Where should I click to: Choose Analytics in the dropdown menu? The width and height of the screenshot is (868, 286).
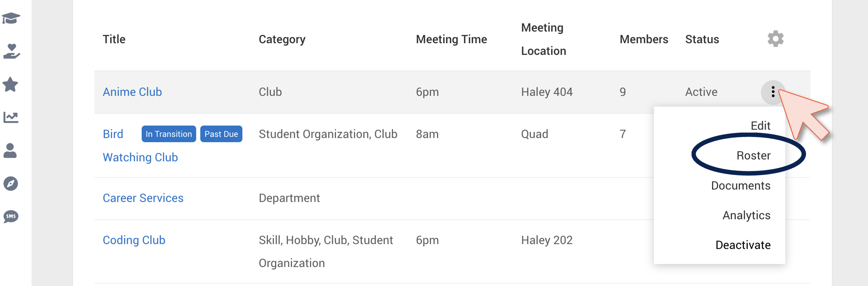coord(746,215)
